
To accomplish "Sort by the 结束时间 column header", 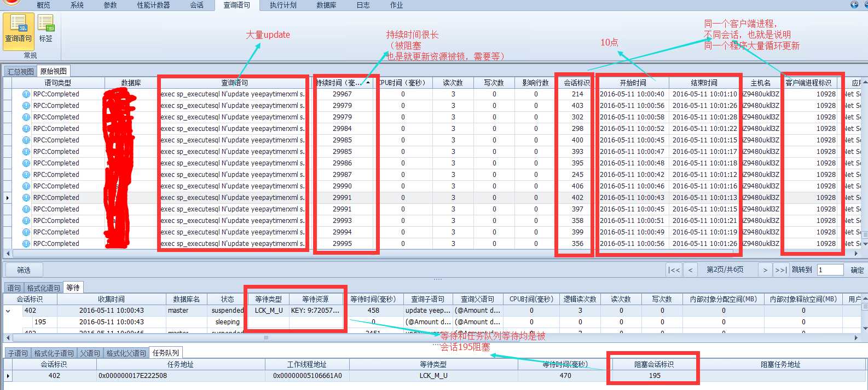I will pos(704,83).
